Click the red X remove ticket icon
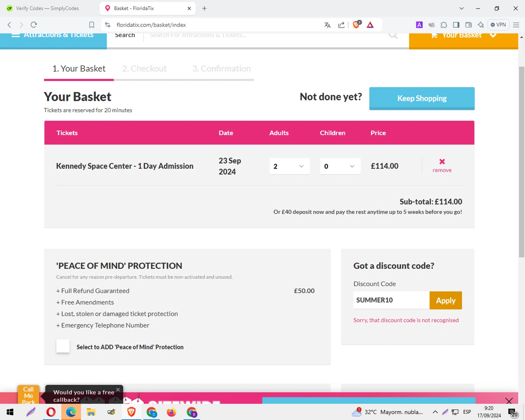 (x=442, y=162)
